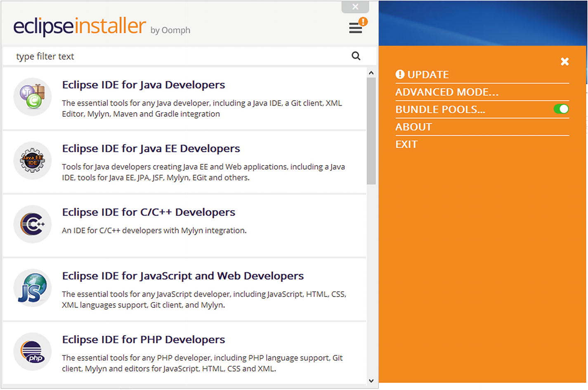Image resolution: width=588 pixels, height=390 pixels.
Task: Click the orange update notification badge
Action: coord(363,21)
